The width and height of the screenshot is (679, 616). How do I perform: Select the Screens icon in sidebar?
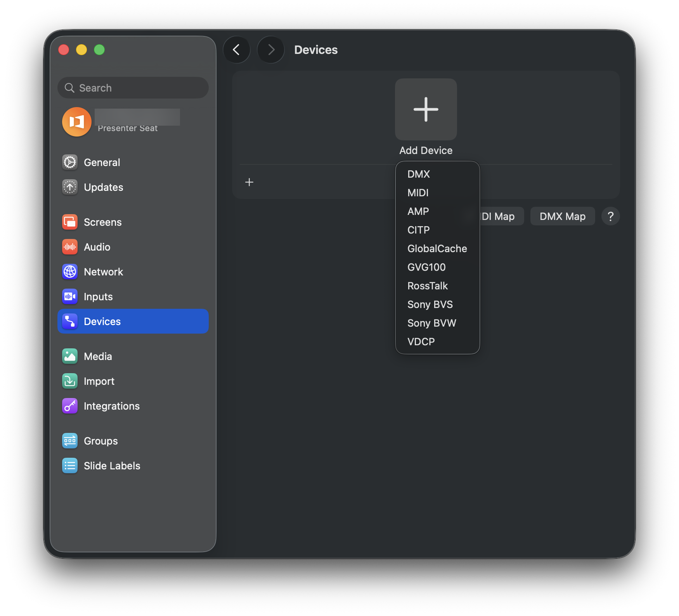[x=70, y=222]
